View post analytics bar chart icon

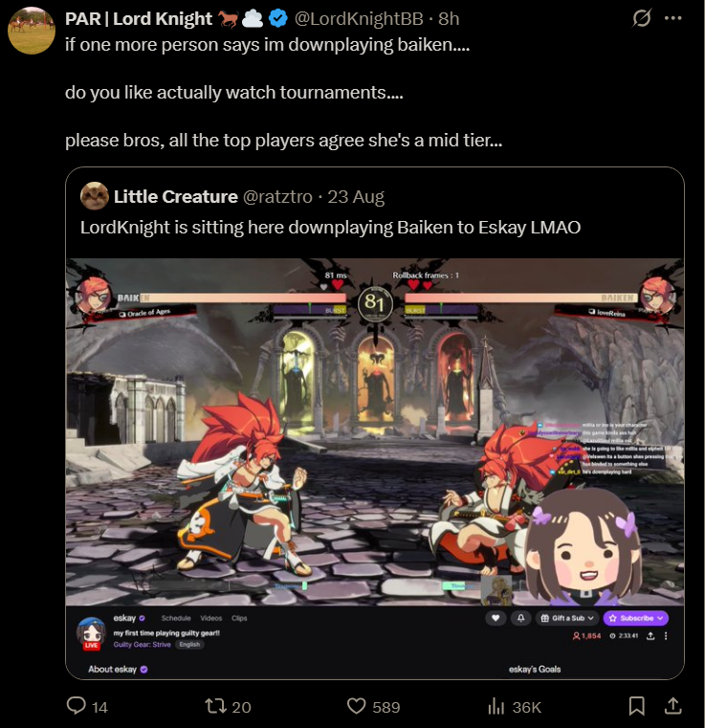point(496,706)
